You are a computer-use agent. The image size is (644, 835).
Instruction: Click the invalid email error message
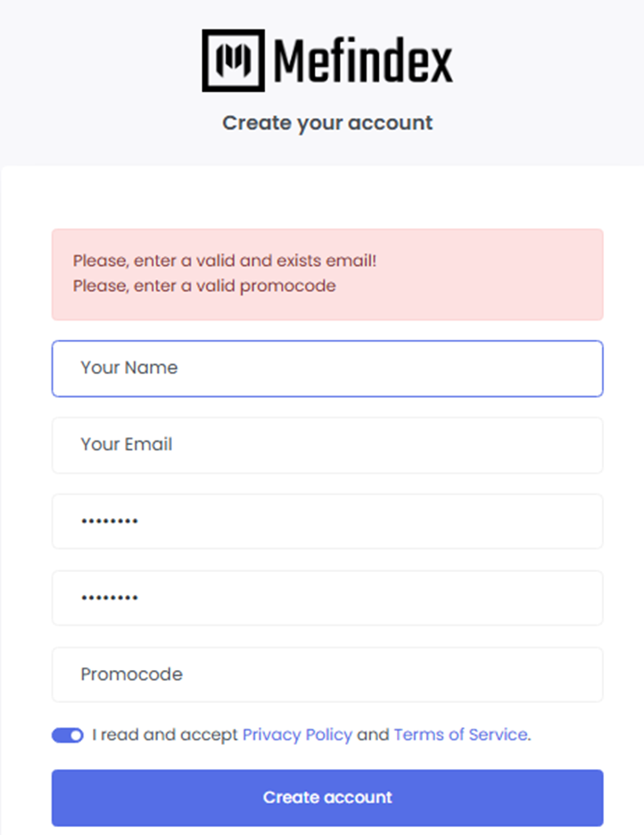[x=225, y=260]
